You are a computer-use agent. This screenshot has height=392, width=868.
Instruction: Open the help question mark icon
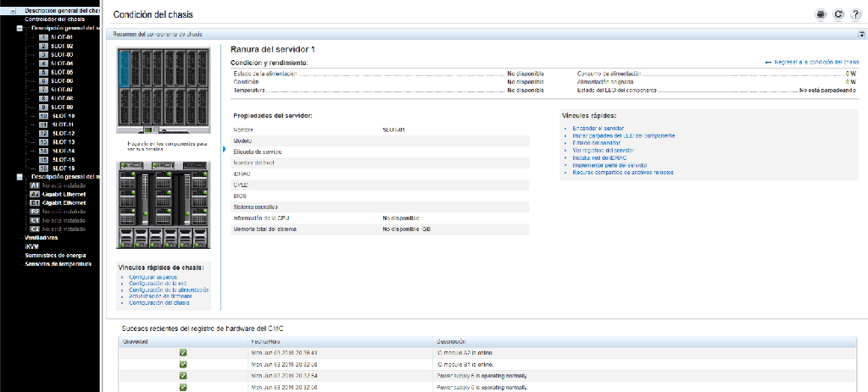point(855,14)
